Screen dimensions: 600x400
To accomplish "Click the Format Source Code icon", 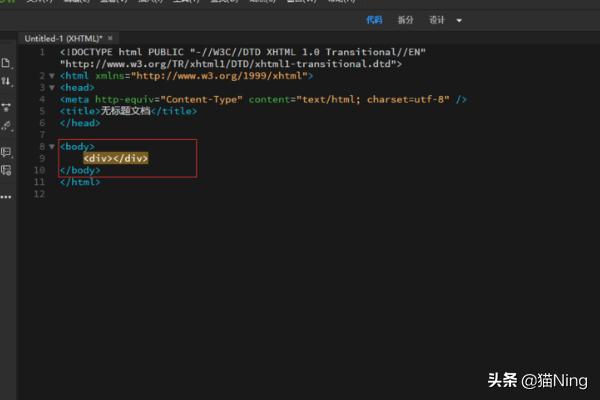I will (x=6, y=126).
